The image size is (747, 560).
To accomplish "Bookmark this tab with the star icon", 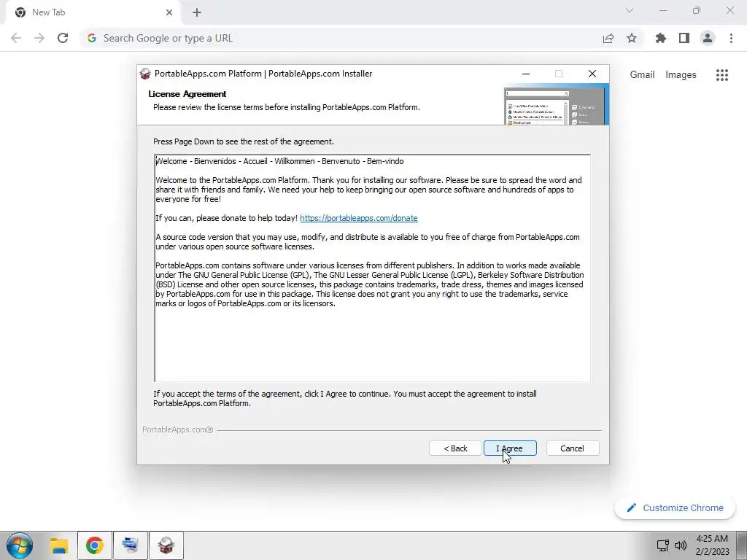I will click(632, 38).
